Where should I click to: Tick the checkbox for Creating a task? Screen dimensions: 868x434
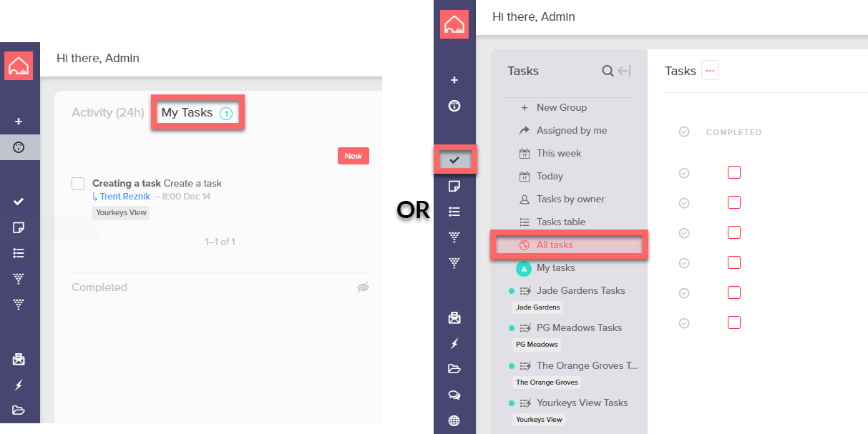[78, 184]
